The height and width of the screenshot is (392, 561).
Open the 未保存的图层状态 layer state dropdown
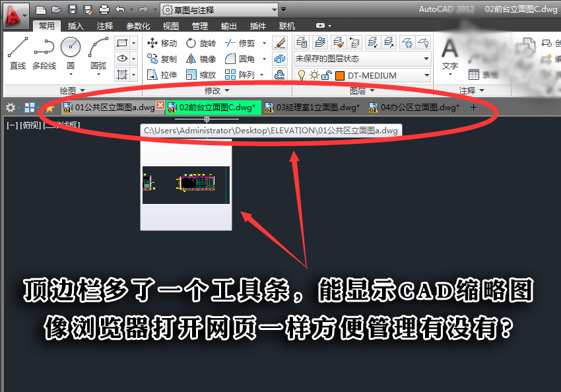pos(362,59)
